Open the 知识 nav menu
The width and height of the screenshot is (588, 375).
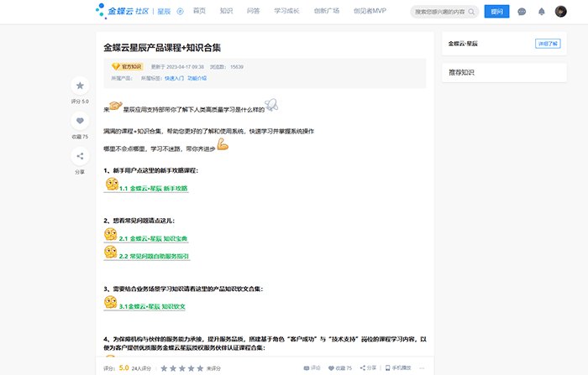coord(226,11)
